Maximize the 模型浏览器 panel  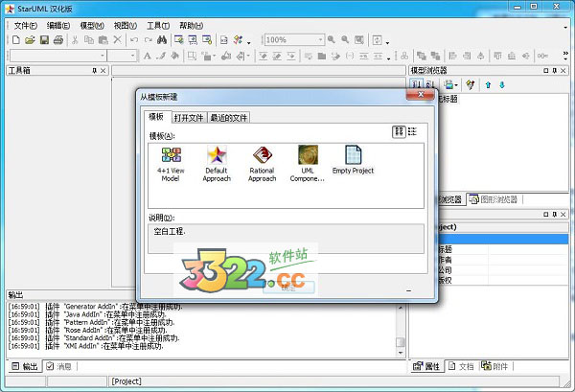point(546,70)
